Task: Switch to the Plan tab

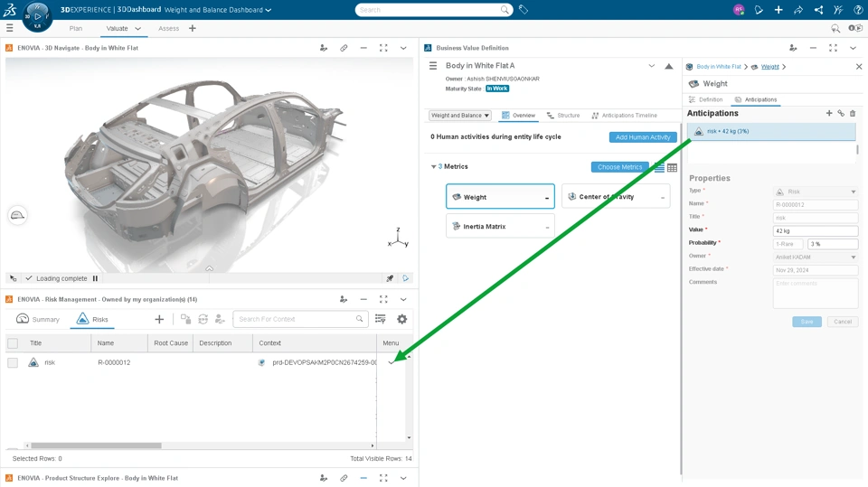Action: click(76, 28)
